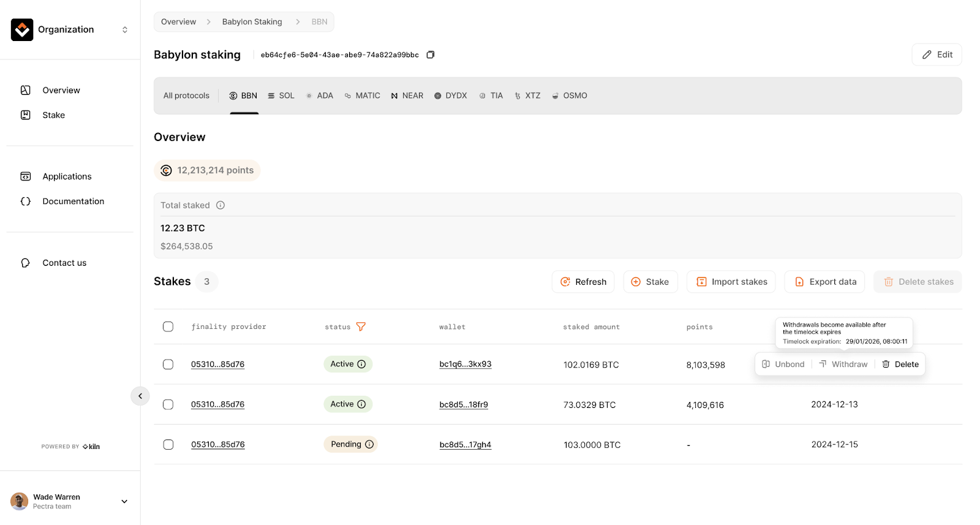Open the status column filter icon
Screen dimensions: 980x525
tap(361, 327)
